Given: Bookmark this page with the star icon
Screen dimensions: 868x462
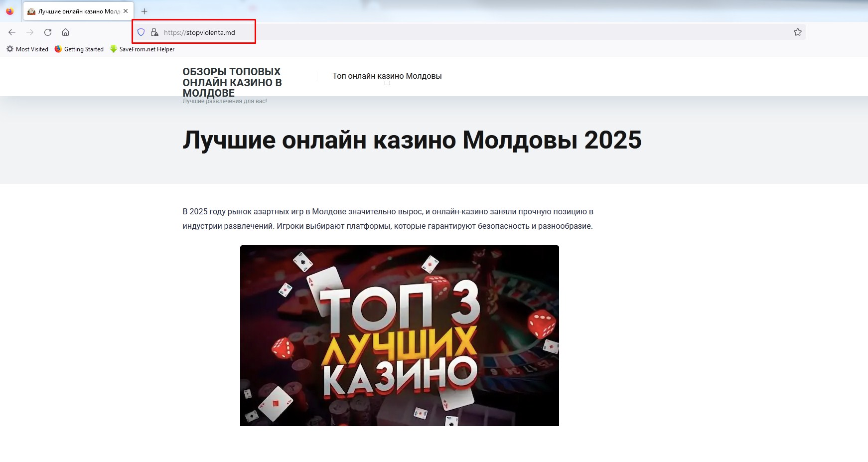Looking at the screenshot, I should [x=797, y=32].
